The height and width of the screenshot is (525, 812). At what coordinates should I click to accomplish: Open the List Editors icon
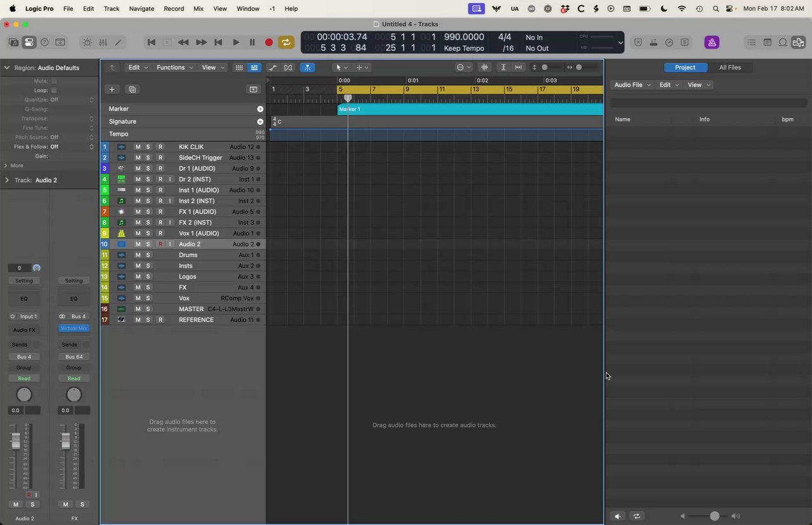coord(752,43)
